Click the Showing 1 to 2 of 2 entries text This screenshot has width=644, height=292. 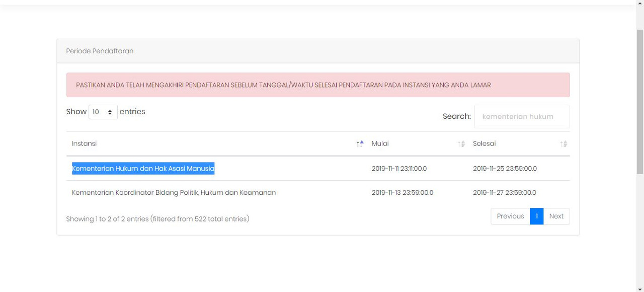(157, 219)
